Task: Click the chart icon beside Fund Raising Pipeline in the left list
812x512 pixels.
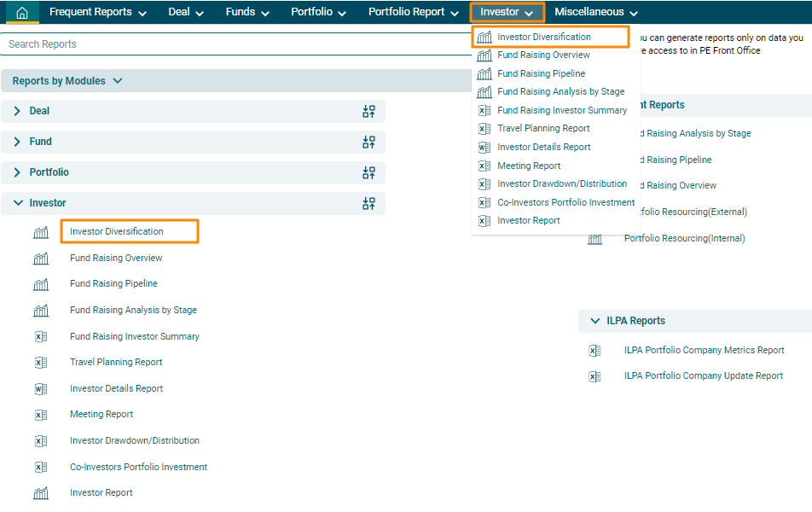Action: (41, 284)
